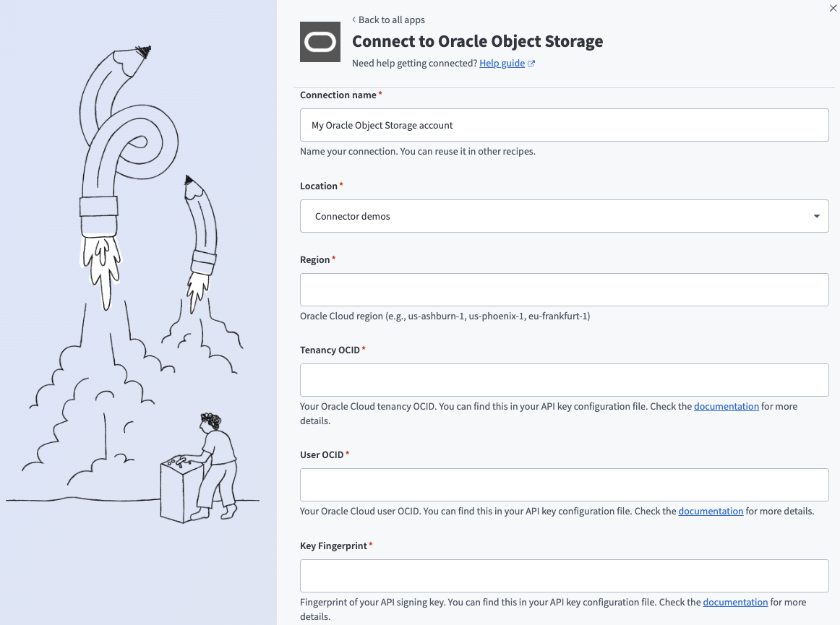Screen dimensions: 840x625
Task: Click the documentation link under Key Fingerprint
Action: tap(735, 602)
